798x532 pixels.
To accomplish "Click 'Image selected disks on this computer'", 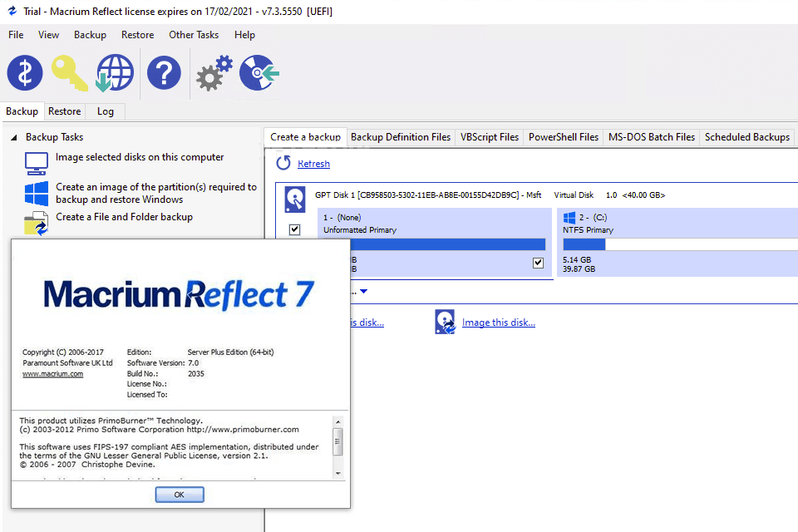I will (x=140, y=157).
